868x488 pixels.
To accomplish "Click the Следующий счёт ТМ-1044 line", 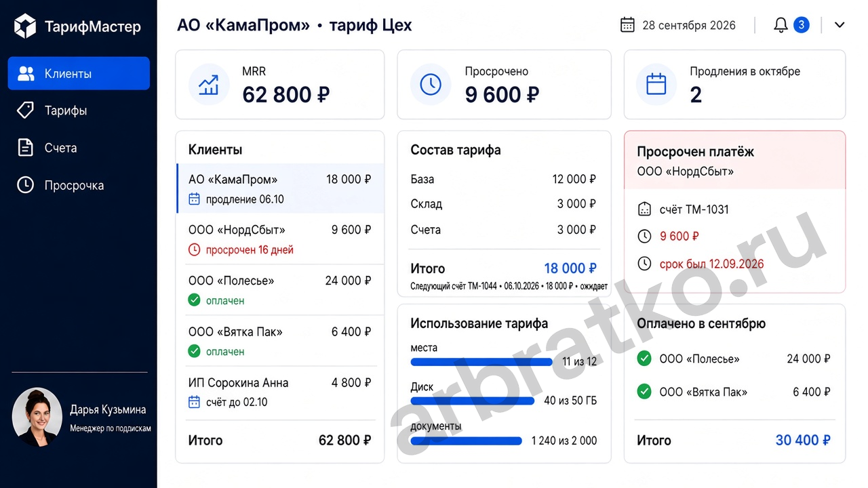I will [509, 286].
